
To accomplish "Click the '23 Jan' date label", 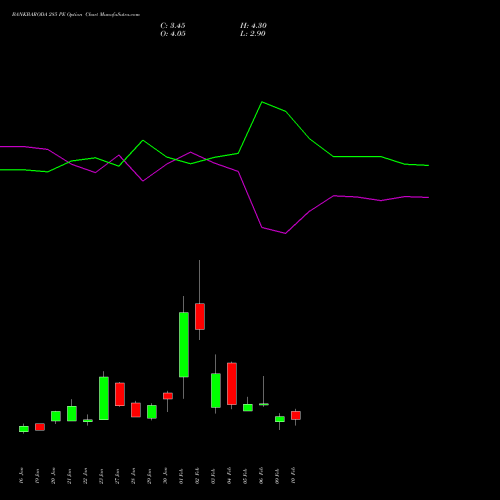I will (101, 476).
